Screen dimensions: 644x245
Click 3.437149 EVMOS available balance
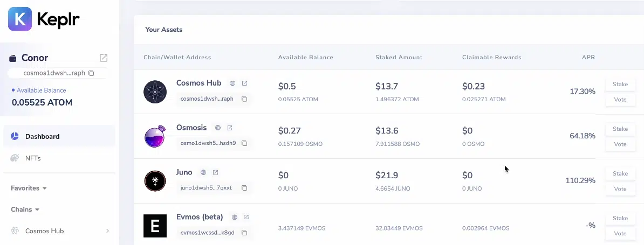pos(302,228)
